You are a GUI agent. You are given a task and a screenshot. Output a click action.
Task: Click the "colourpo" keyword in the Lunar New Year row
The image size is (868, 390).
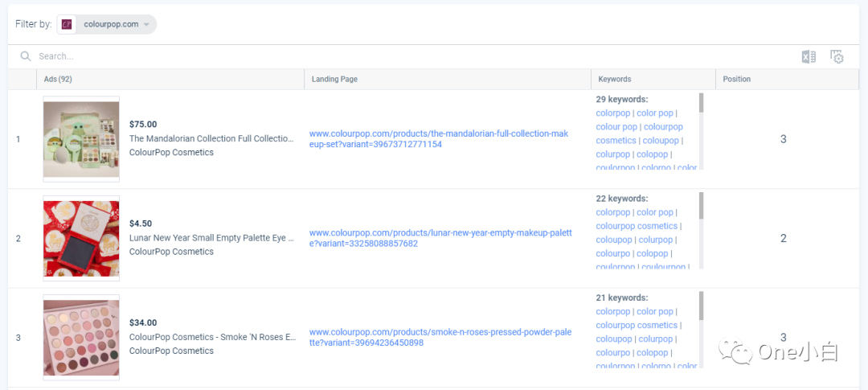tap(612, 253)
